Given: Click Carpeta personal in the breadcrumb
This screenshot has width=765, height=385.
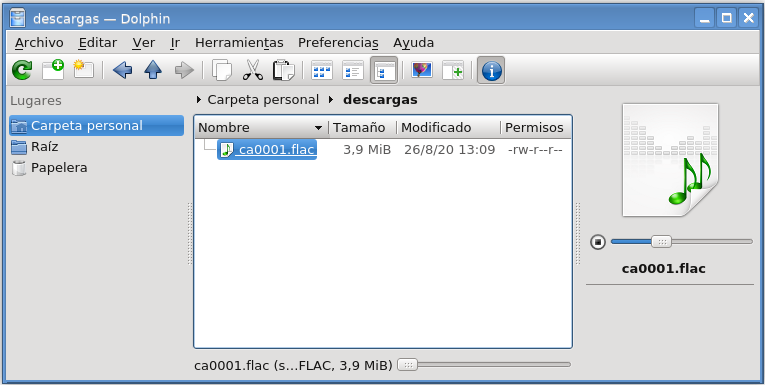Looking at the screenshot, I should click(263, 100).
